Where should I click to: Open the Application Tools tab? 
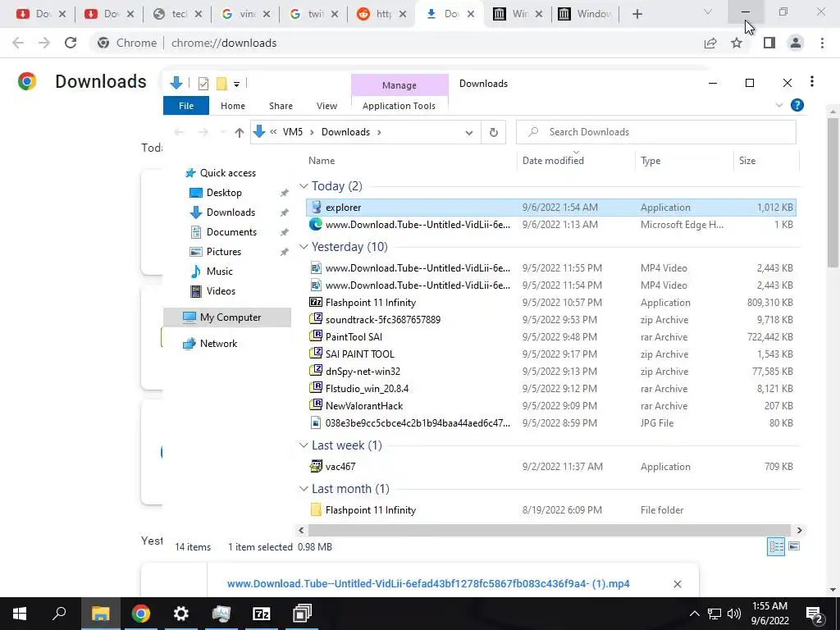tap(399, 106)
